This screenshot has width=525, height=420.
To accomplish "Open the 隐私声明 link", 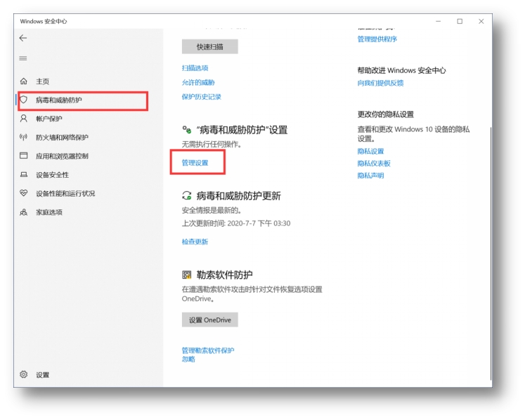I will [x=370, y=176].
